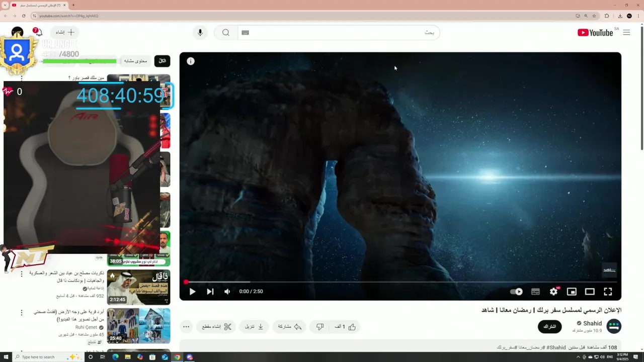Play the video with the play button
This screenshot has width=644, height=362.
[x=192, y=292]
